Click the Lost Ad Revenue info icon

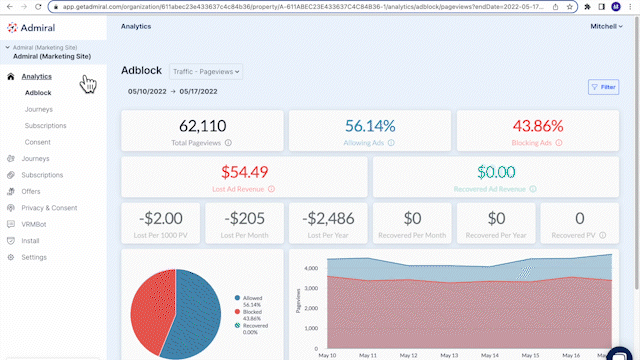271,189
